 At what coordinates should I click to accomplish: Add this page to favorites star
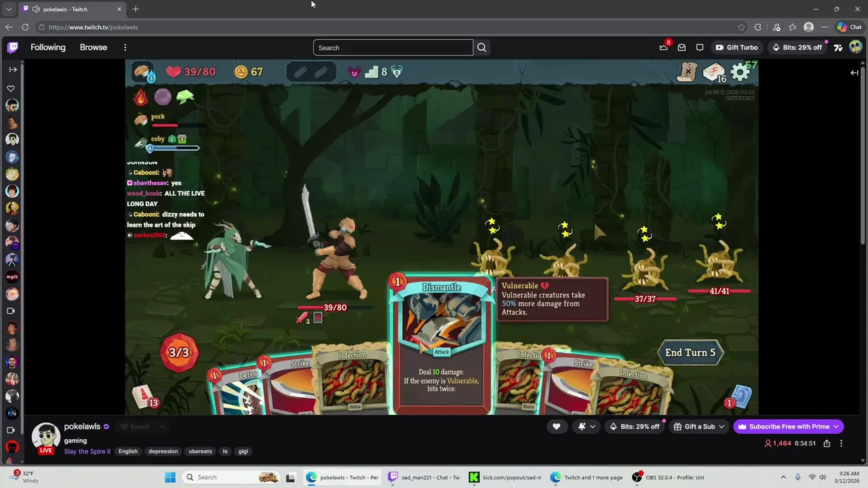741,27
